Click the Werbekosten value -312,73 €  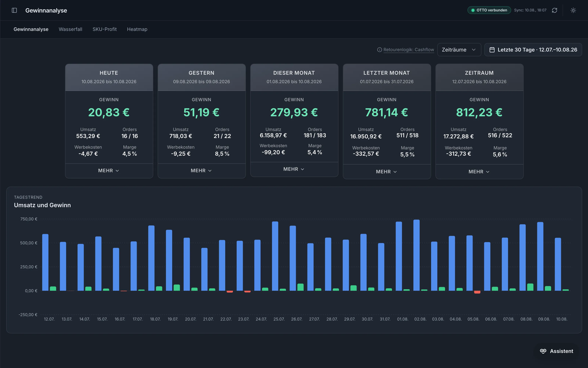point(458,154)
